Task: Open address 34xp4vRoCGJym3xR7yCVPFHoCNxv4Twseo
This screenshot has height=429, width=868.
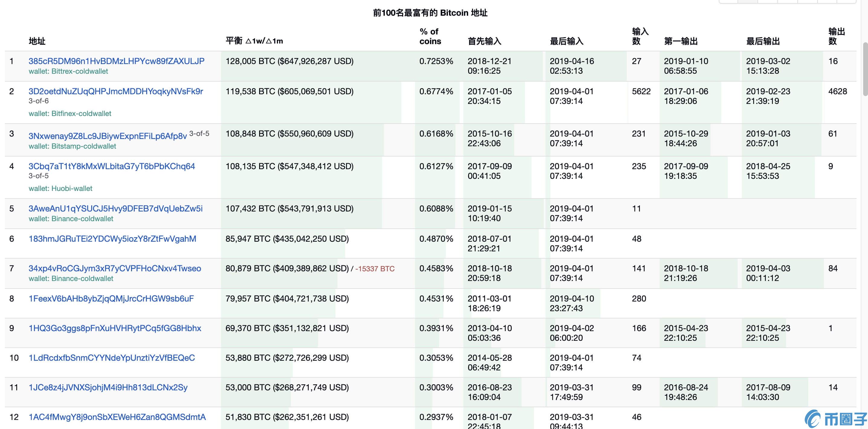Action: coord(114,269)
